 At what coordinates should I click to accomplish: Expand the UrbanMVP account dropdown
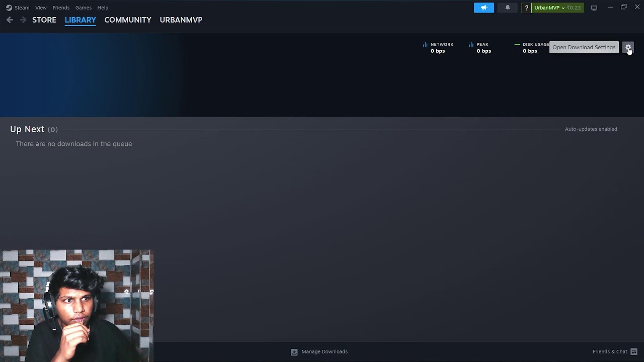click(549, 8)
